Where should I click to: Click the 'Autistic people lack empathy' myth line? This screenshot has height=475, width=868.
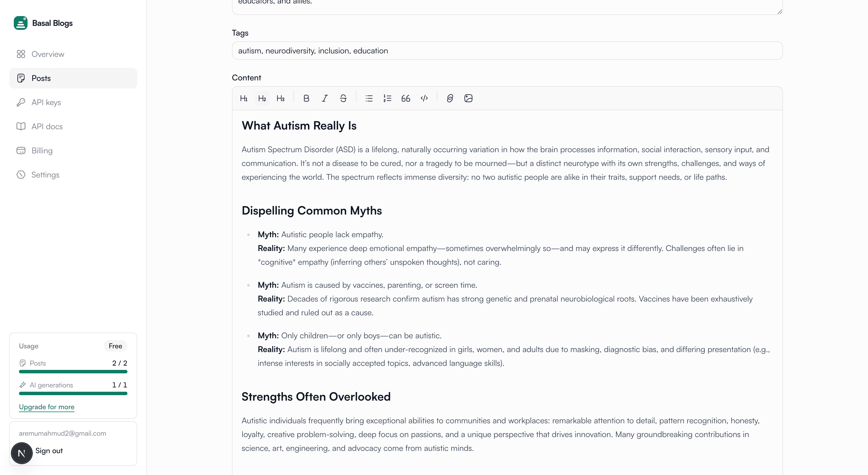[x=320, y=234]
